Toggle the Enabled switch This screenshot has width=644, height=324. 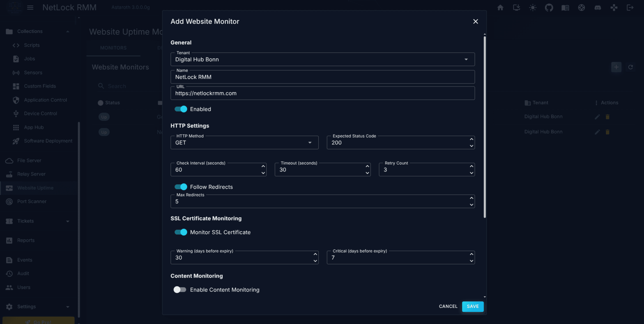click(181, 109)
